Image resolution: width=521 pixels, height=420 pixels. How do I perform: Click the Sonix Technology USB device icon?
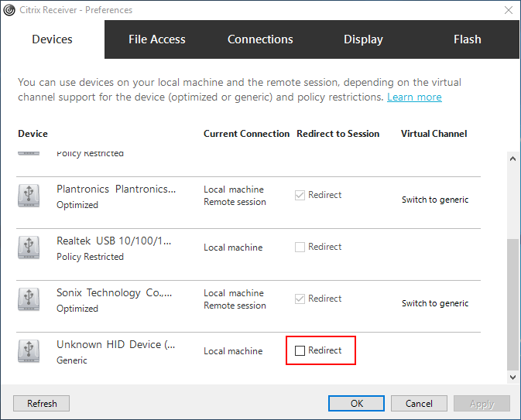(x=29, y=299)
